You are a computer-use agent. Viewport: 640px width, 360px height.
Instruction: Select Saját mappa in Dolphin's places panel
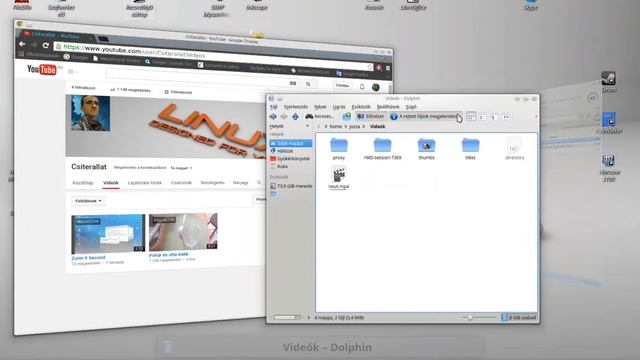tap(290, 143)
